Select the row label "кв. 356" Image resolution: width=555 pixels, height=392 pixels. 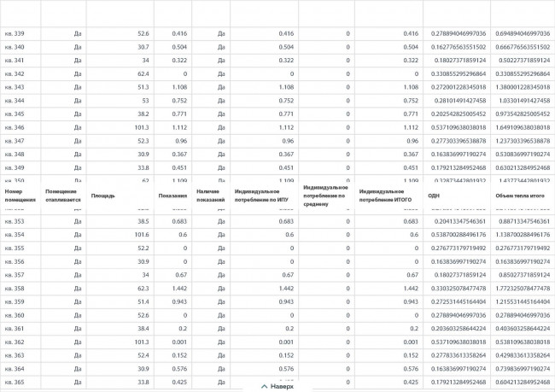click(15, 261)
